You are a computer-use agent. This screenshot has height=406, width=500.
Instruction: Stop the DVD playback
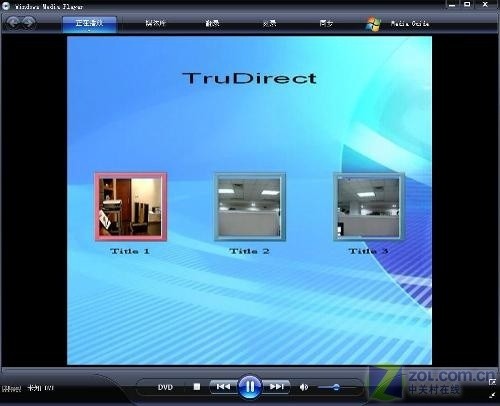point(197,387)
